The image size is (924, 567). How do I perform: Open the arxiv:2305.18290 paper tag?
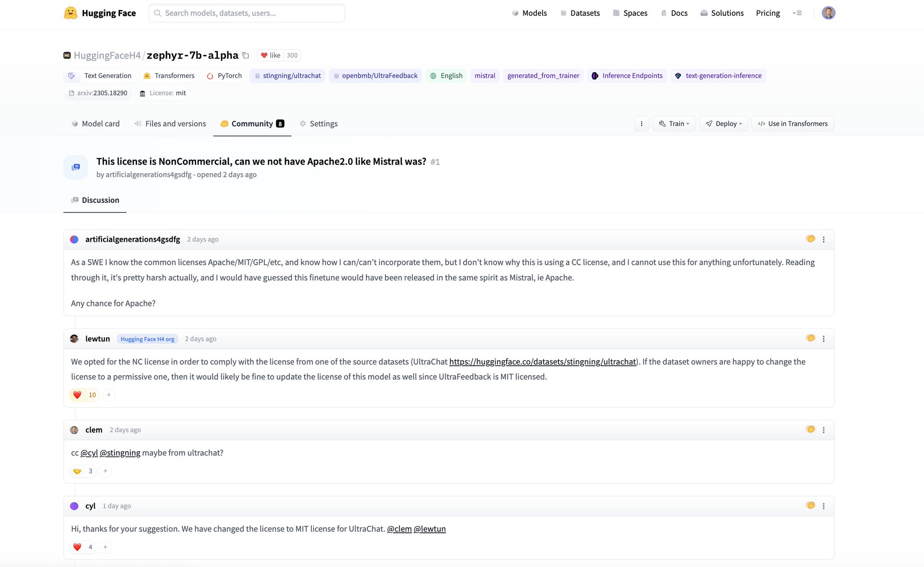97,93
